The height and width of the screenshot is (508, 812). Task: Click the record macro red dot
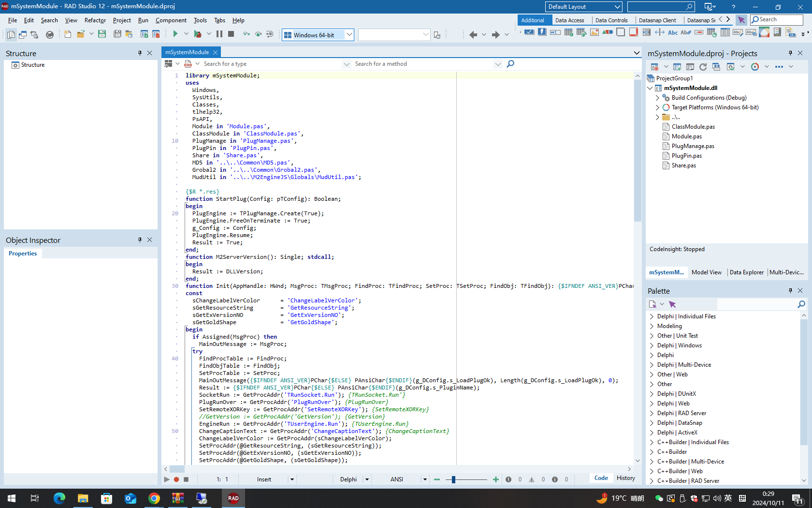click(176, 479)
